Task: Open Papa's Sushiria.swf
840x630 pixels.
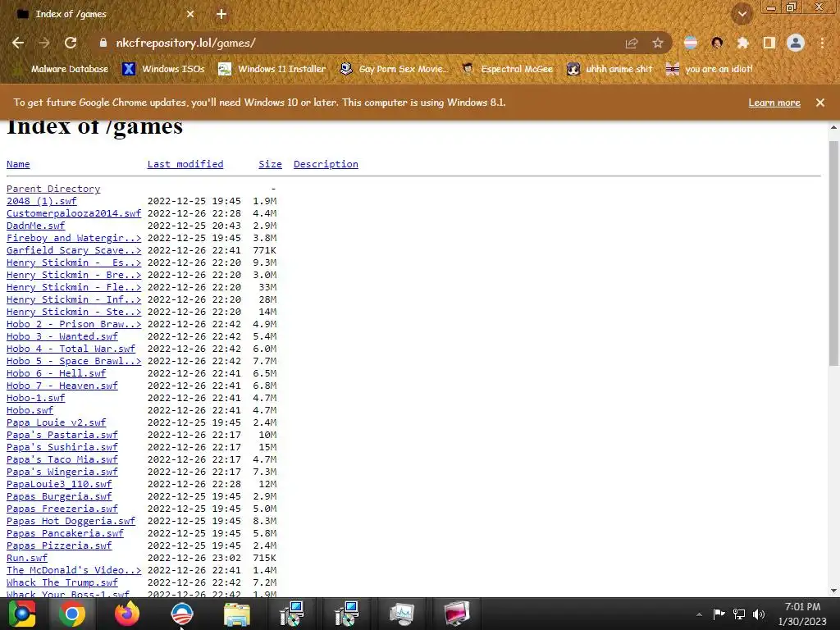Action: coord(62,447)
